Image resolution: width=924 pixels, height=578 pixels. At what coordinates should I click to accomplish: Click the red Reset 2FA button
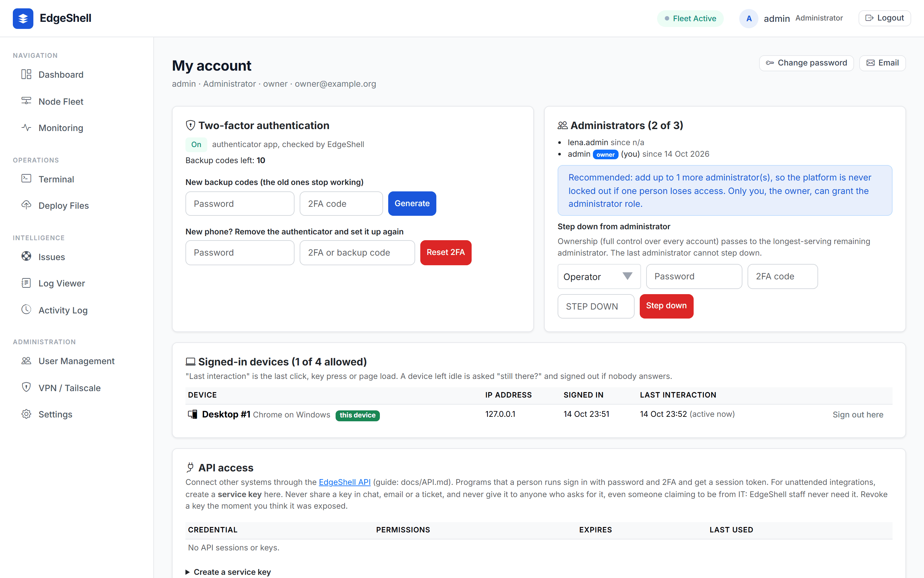pyautogui.click(x=446, y=253)
